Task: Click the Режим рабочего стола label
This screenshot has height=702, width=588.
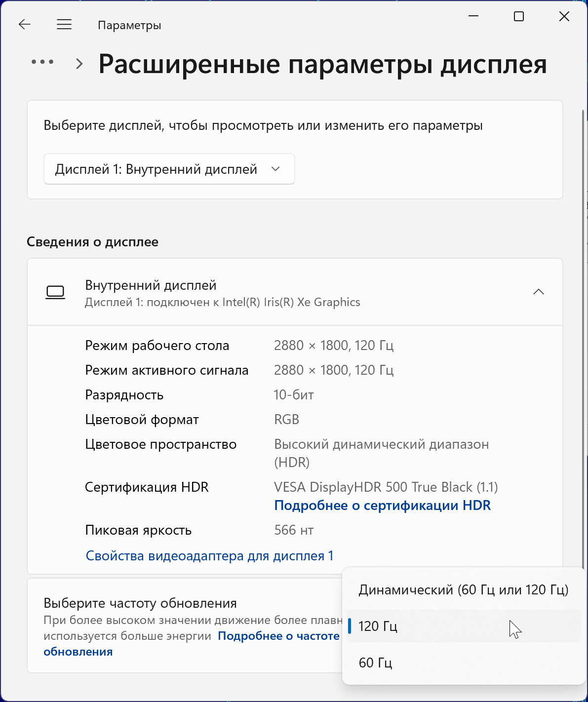Action: click(157, 346)
